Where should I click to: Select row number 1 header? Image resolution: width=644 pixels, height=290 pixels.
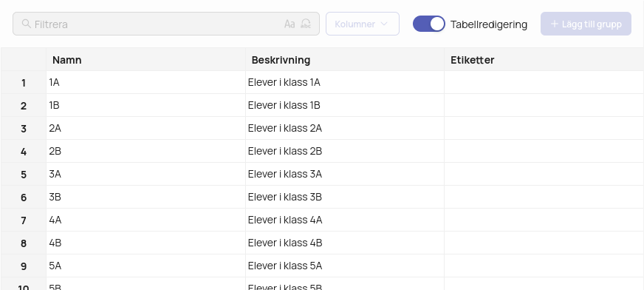pyautogui.click(x=24, y=83)
